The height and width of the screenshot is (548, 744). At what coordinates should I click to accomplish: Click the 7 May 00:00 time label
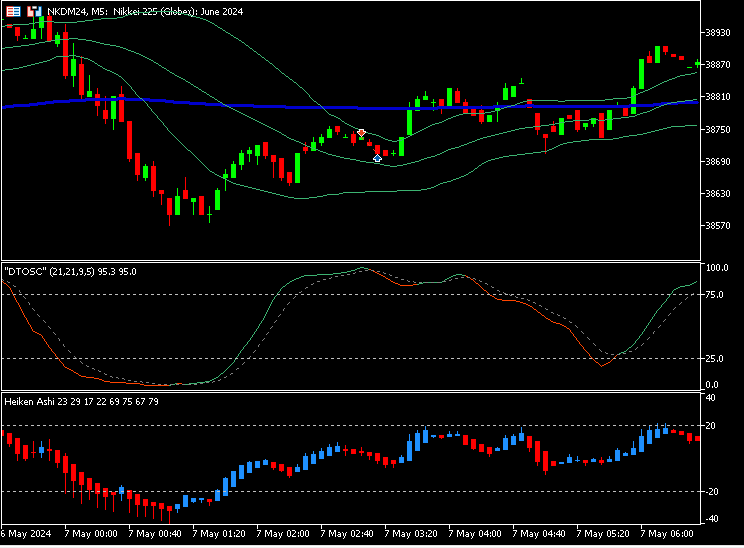pyautogui.click(x=91, y=533)
